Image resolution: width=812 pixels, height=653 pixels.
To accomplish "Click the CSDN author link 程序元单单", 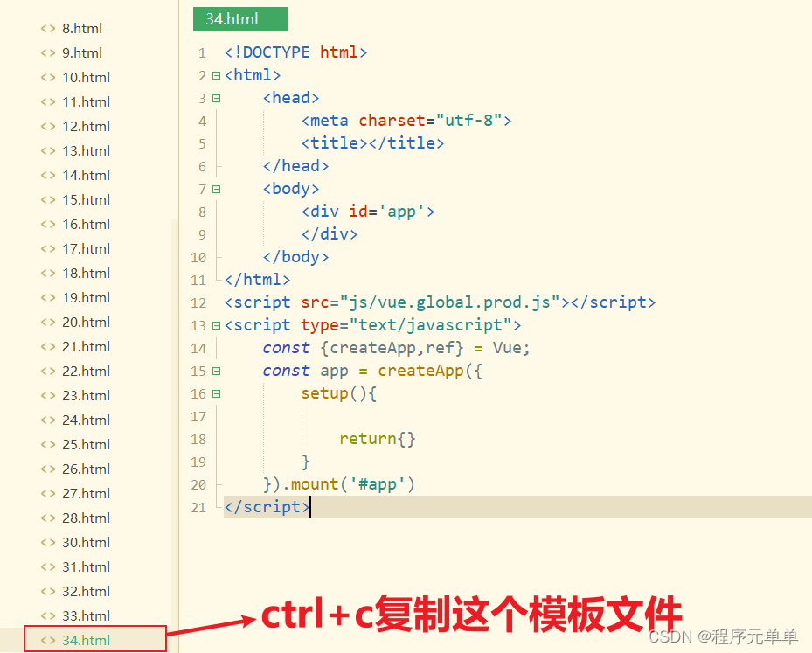I will (755, 636).
